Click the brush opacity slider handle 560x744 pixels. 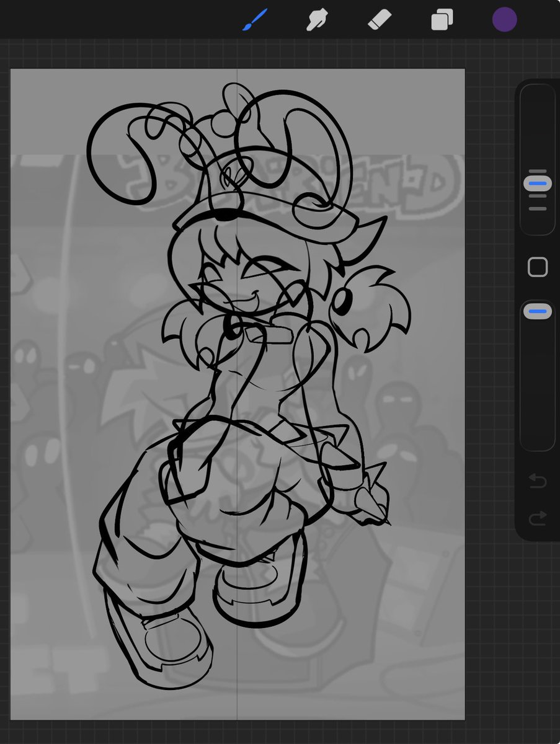[538, 311]
